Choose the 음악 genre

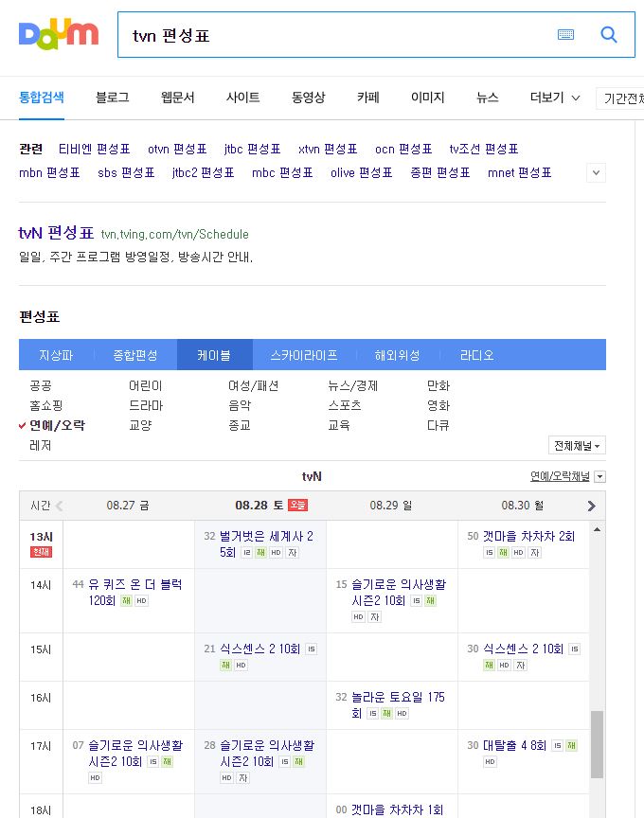[240, 406]
